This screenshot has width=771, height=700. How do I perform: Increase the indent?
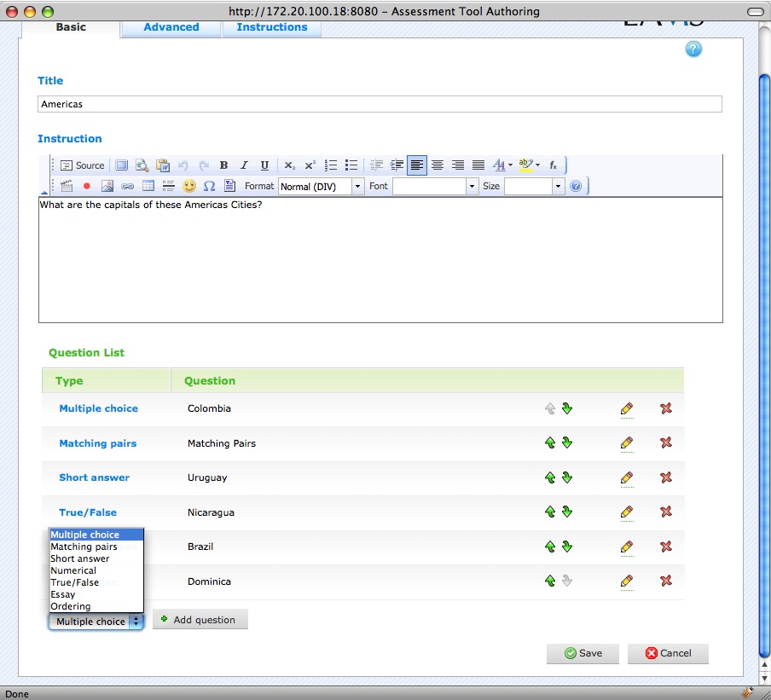coord(397,165)
